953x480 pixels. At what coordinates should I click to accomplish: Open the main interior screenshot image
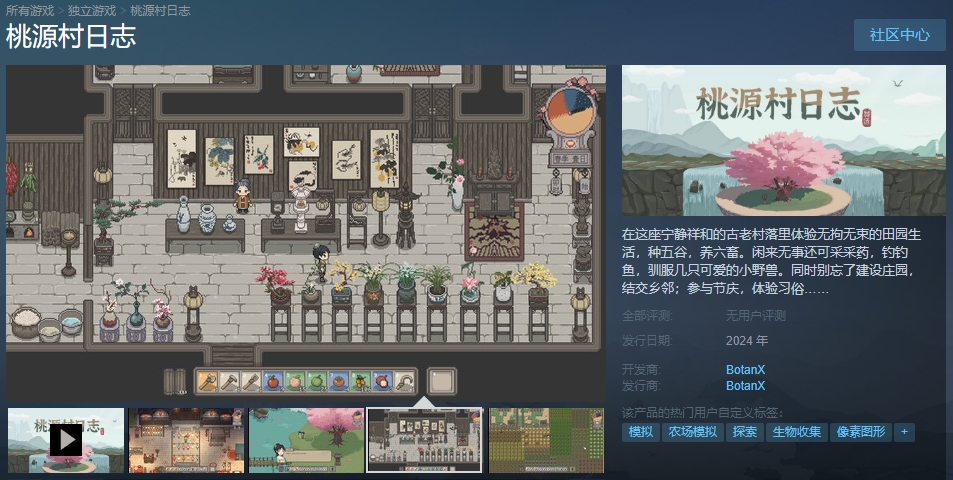306,232
